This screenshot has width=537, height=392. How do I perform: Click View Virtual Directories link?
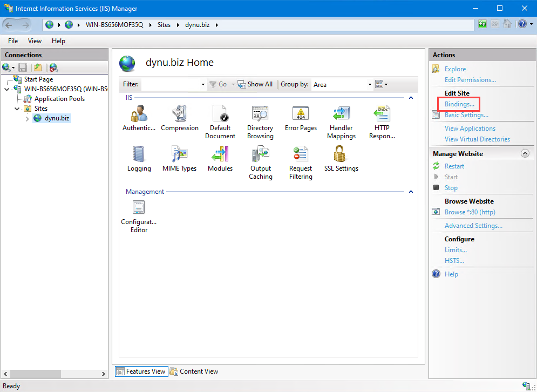click(477, 139)
